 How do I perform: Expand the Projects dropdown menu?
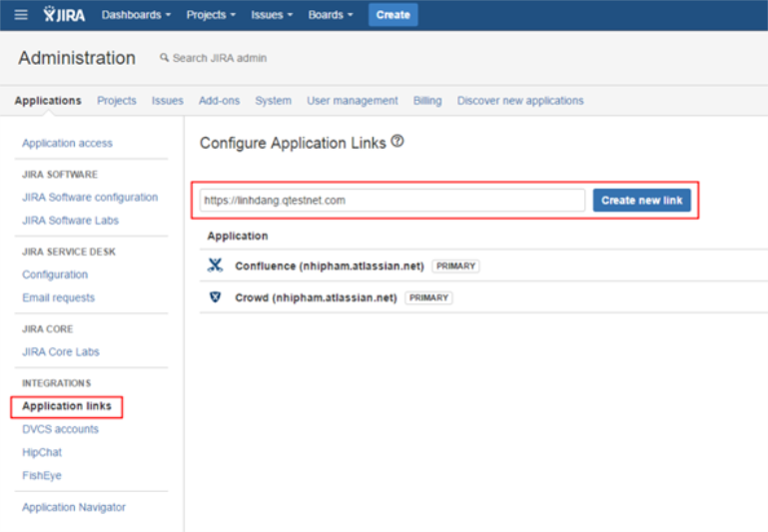tap(211, 15)
